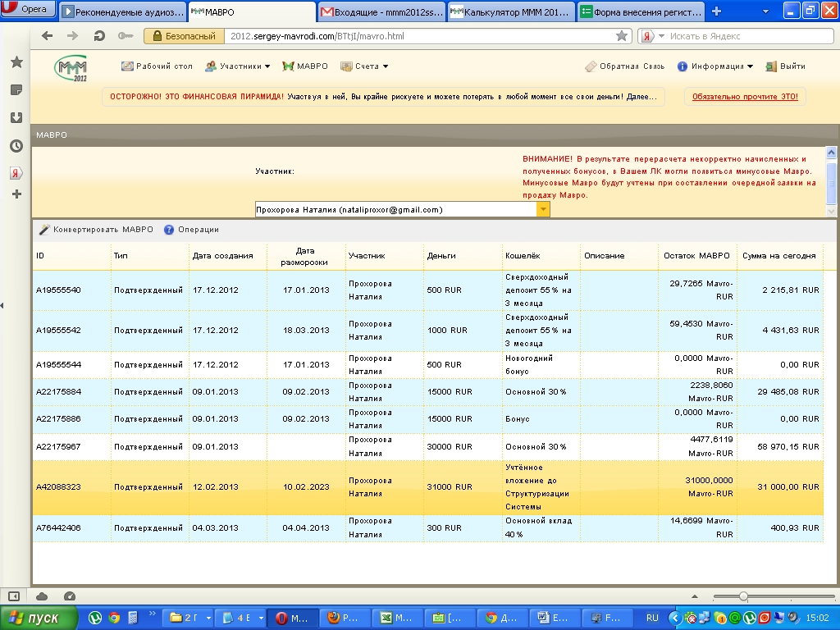Click the MMM 2012 logo
This screenshot has width=840, height=630.
pyautogui.click(x=71, y=68)
